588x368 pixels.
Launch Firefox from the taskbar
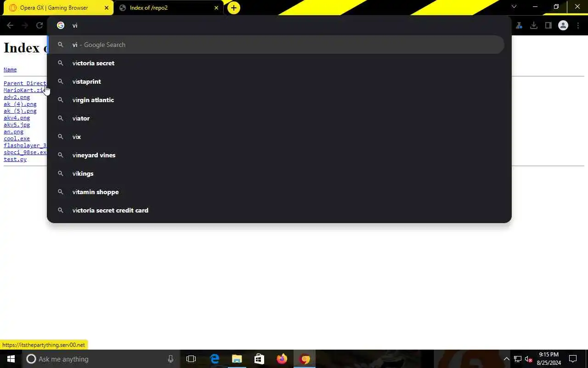(x=282, y=359)
